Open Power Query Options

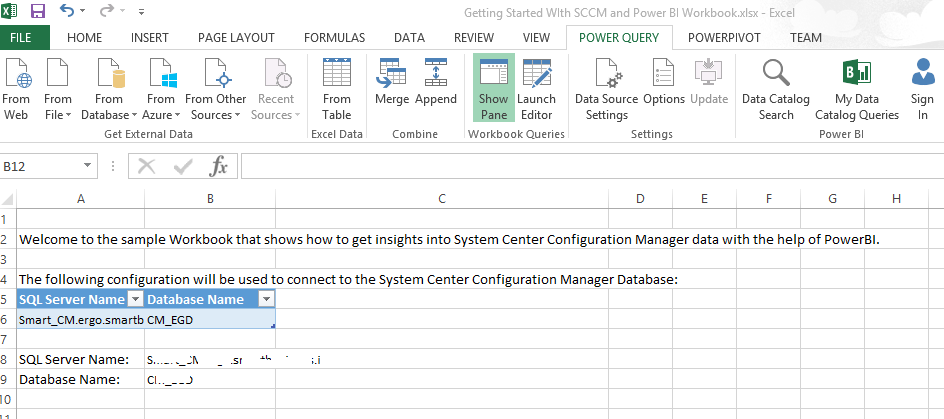coord(664,83)
